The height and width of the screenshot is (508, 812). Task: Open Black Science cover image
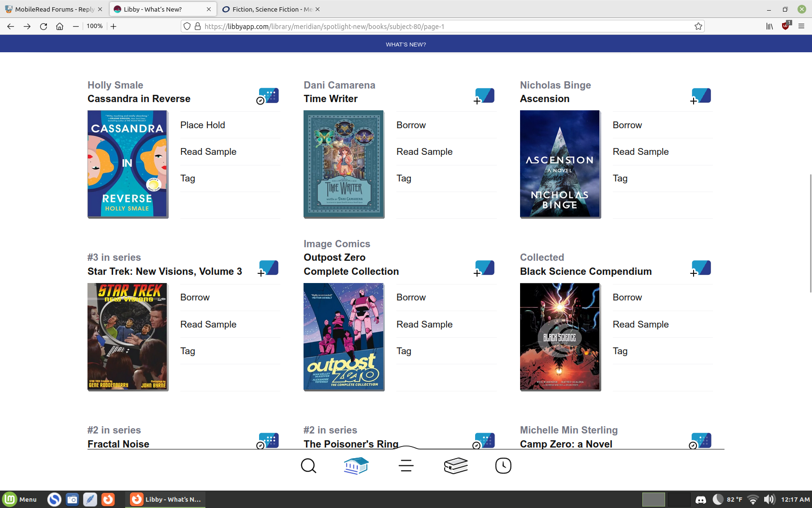pos(560,337)
